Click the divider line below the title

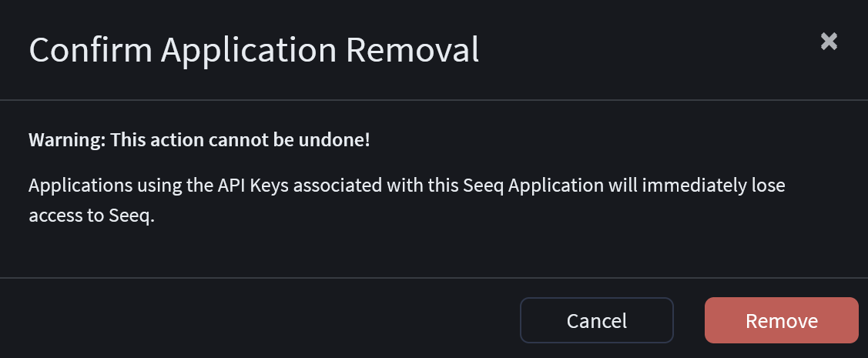(x=434, y=100)
